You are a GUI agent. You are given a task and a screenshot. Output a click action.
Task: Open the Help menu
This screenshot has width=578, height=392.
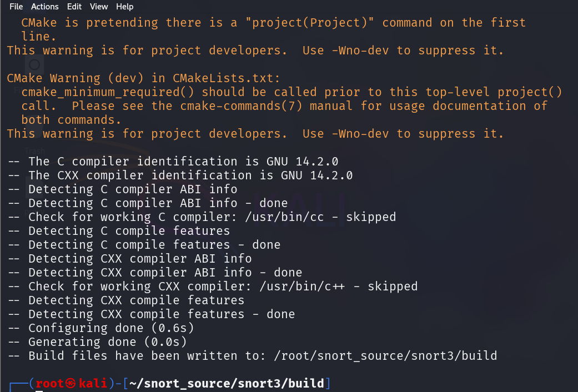124,6
